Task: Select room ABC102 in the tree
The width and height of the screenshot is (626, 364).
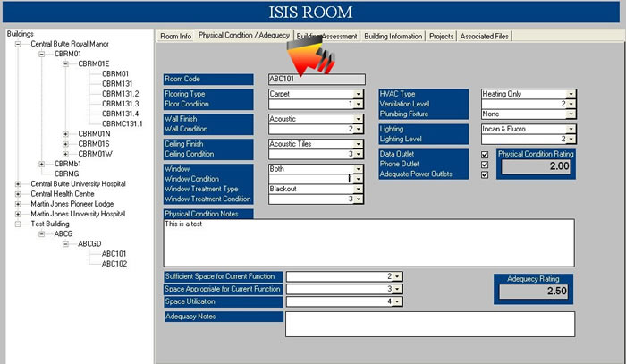Action: [114, 264]
